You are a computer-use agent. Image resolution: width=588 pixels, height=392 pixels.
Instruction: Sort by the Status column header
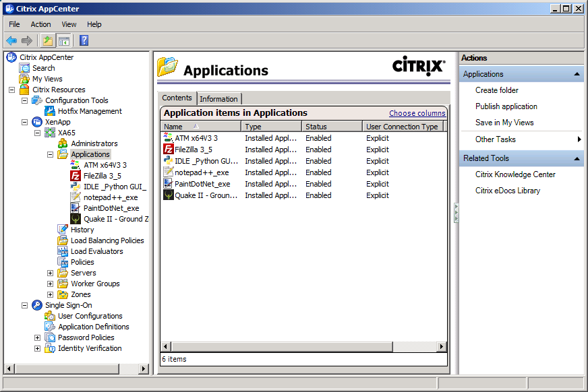coord(332,127)
